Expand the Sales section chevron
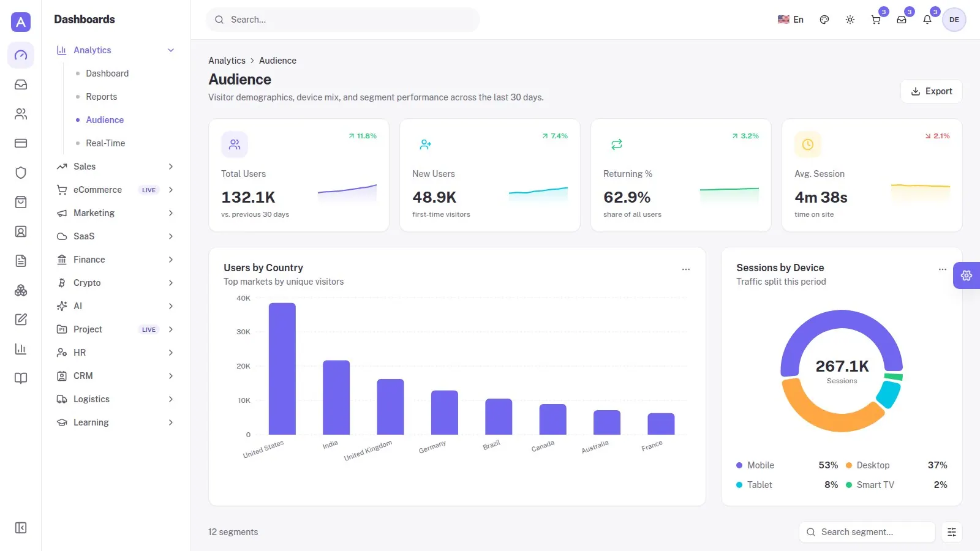The width and height of the screenshot is (980, 551). point(171,167)
